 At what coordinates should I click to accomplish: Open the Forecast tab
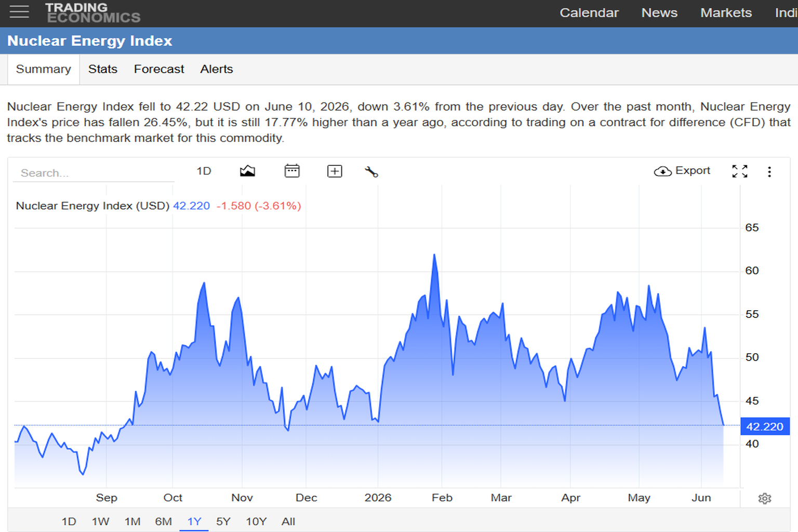[x=159, y=69]
